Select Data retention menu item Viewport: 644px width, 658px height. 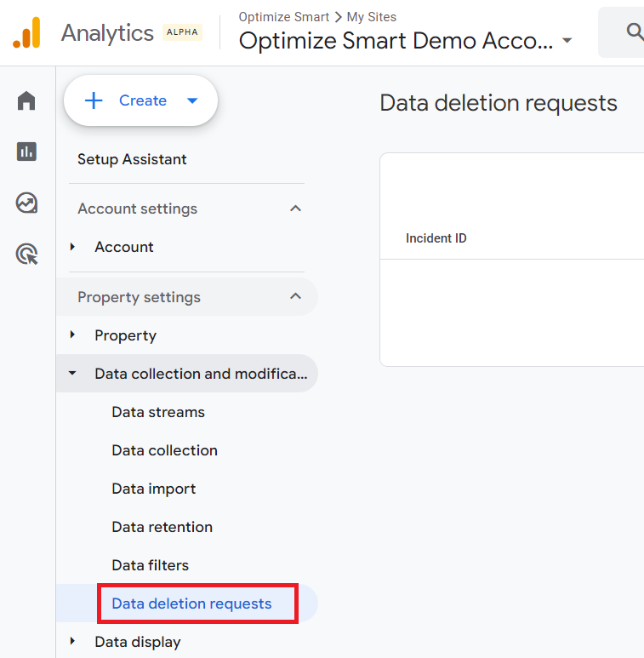click(x=162, y=527)
